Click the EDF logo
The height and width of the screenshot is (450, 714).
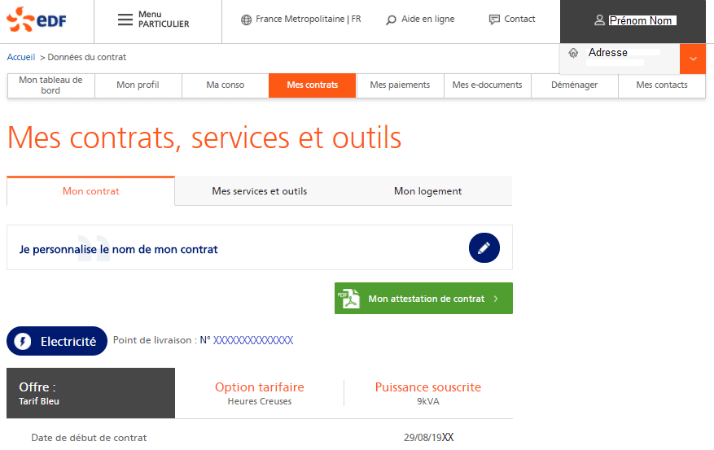[36, 20]
